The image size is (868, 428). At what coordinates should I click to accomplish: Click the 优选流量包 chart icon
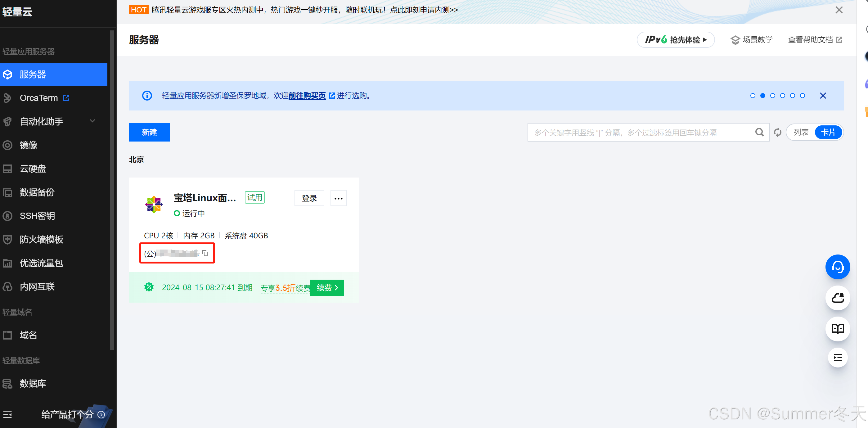click(7, 263)
